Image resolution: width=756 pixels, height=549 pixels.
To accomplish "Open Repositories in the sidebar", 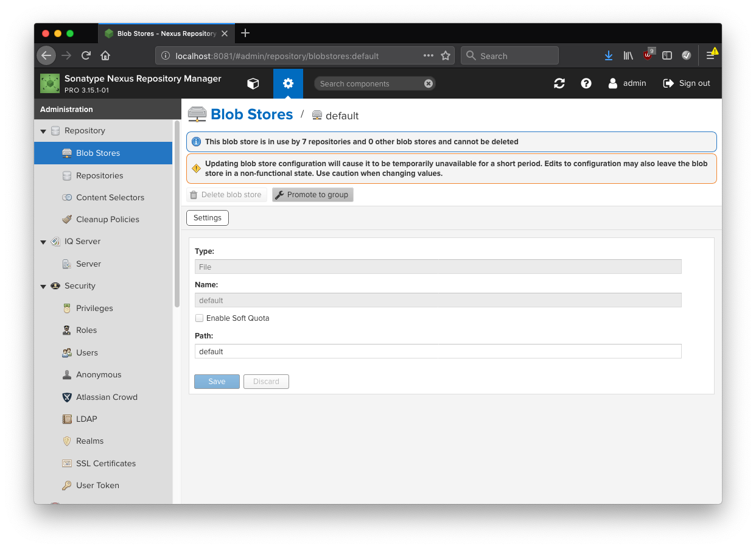I will [103, 175].
